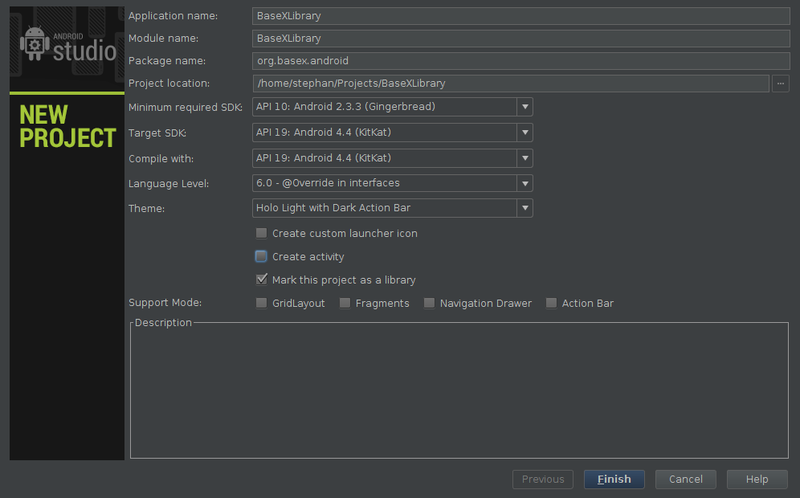Enable Create custom launcher icon checkbox
This screenshot has width=800, height=498.
point(261,233)
